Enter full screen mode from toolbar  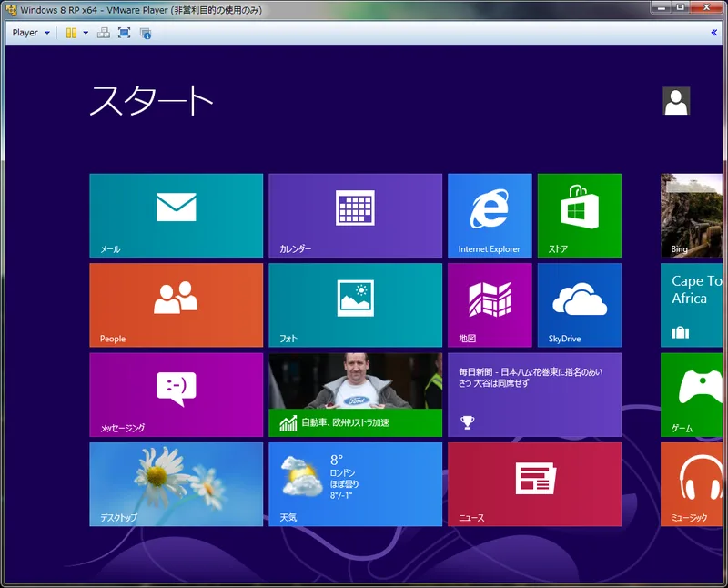pos(124,33)
